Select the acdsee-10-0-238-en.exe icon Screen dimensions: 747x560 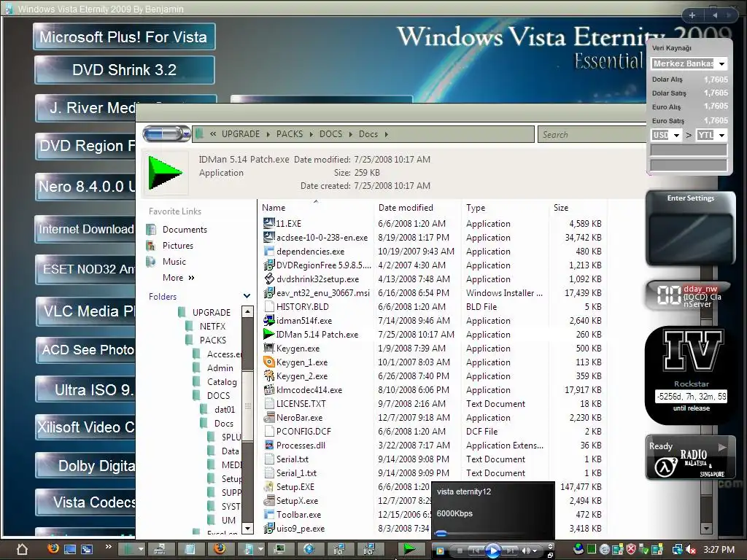(268, 237)
